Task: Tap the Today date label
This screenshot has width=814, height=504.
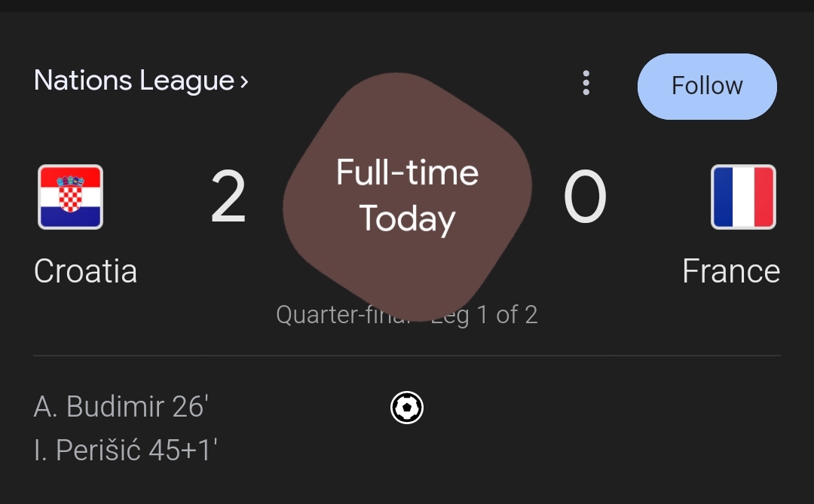Action: [407, 218]
